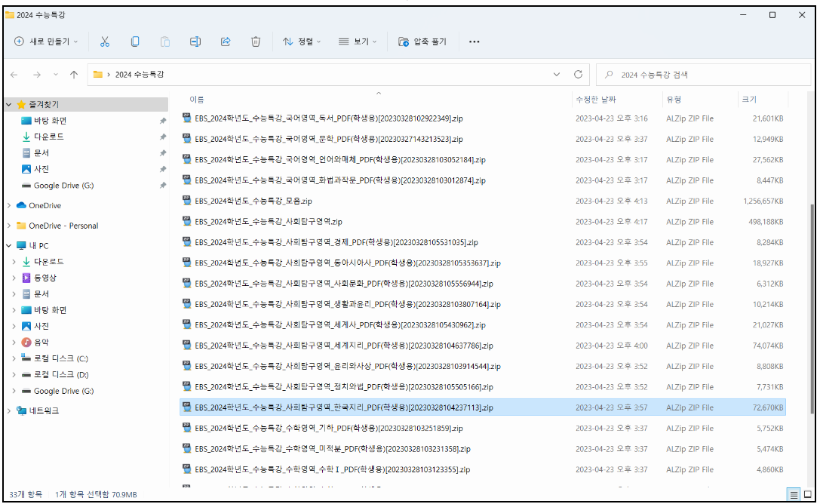Select 음악 under 내 PC
This screenshot has width=820, height=504.
(41, 343)
